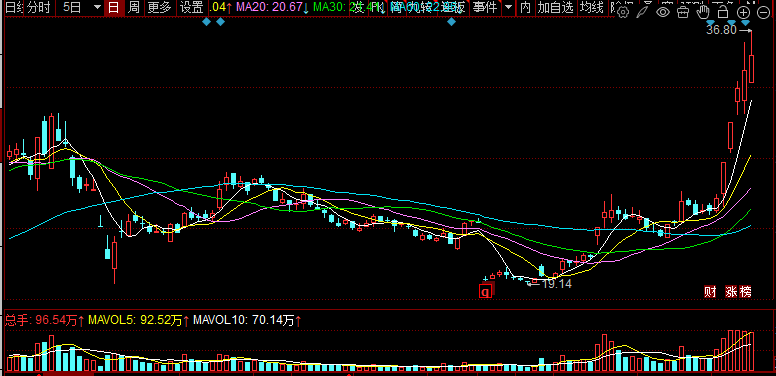The width and height of the screenshot is (776, 376).
Task: Open chart settings gear icon
Action: pos(624,12)
